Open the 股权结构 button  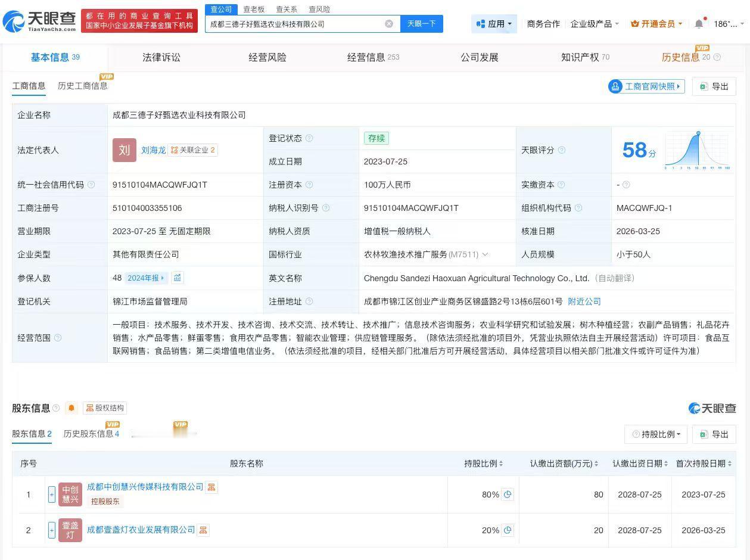[x=105, y=408]
